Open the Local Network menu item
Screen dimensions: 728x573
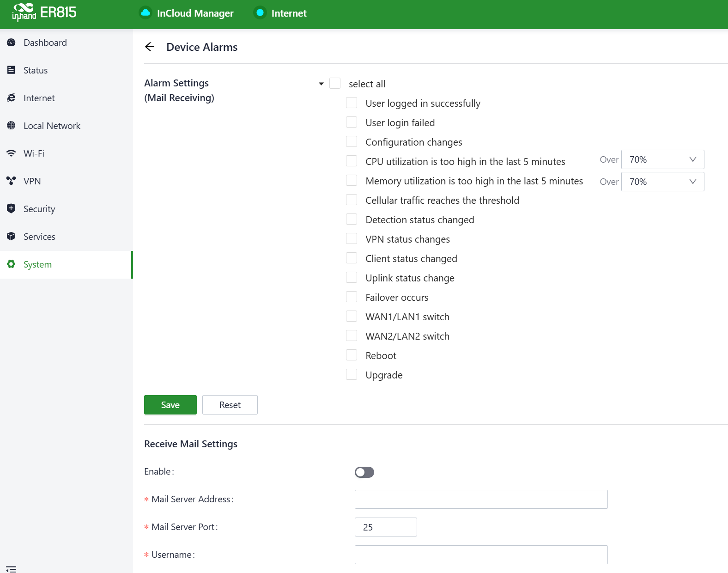(x=52, y=126)
